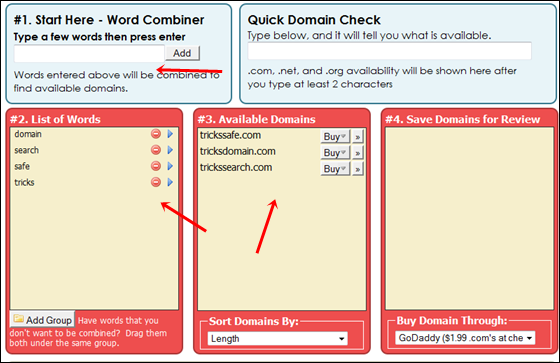Click the Quick Domain Check input box
The width and height of the screenshot is (560, 363).
(389, 51)
